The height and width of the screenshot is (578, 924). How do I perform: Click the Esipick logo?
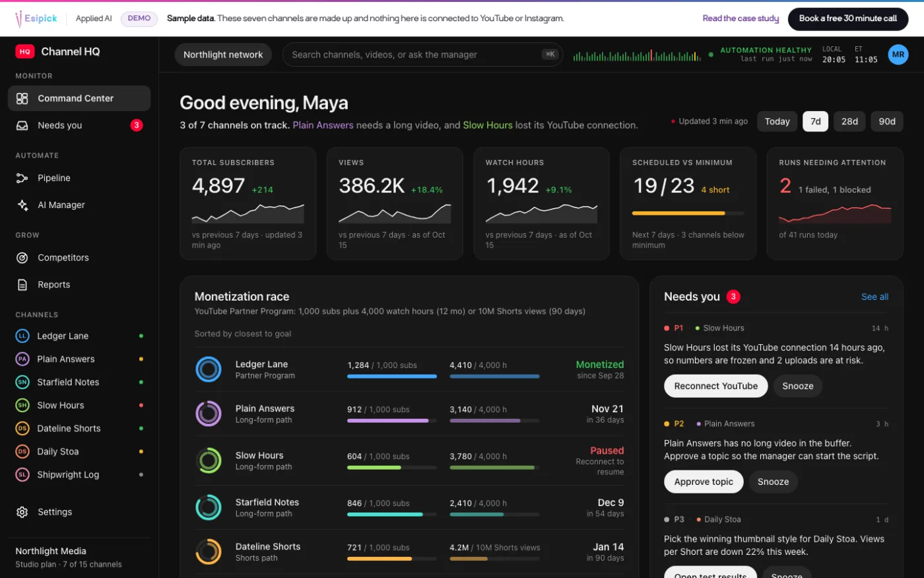tap(36, 18)
